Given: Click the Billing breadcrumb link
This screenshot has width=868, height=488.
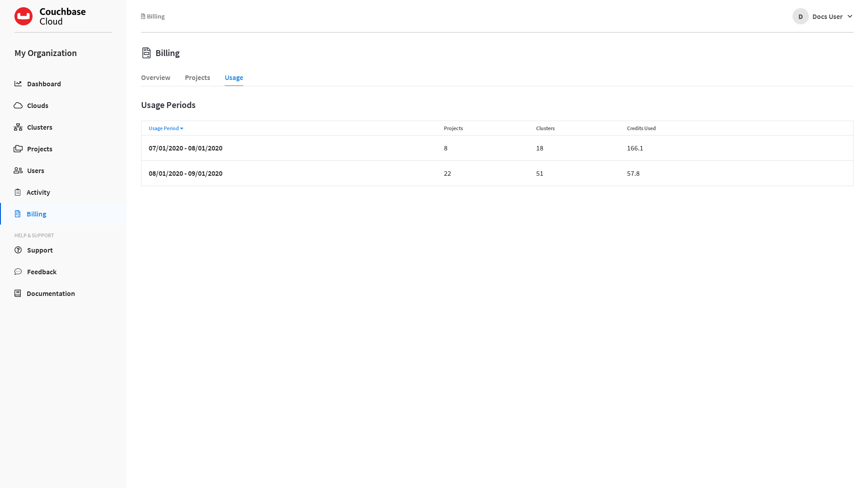Looking at the screenshot, I should 156,16.
